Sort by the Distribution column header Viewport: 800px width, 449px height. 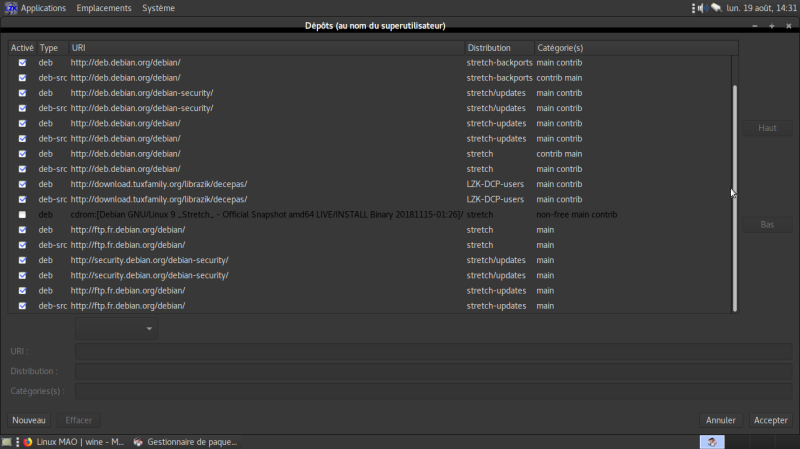499,48
